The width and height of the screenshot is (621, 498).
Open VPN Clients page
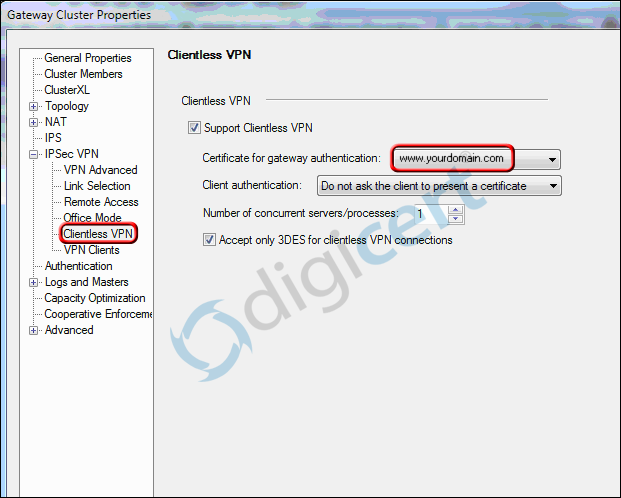click(x=91, y=250)
